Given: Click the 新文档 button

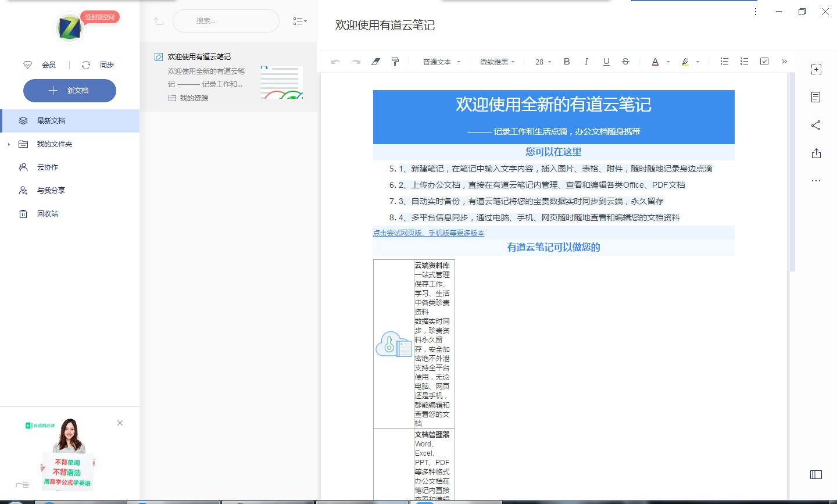Looking at the screenshot, I should tap(70, 91).
